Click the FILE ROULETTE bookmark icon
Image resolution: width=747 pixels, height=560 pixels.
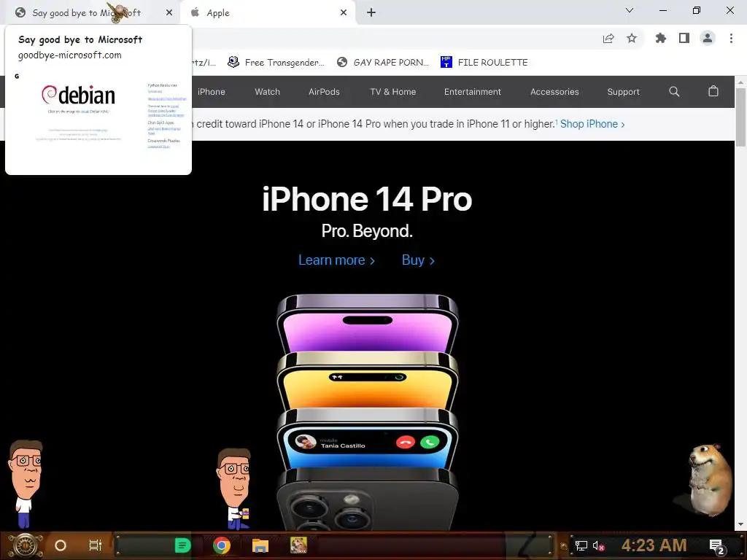(446, 62)
